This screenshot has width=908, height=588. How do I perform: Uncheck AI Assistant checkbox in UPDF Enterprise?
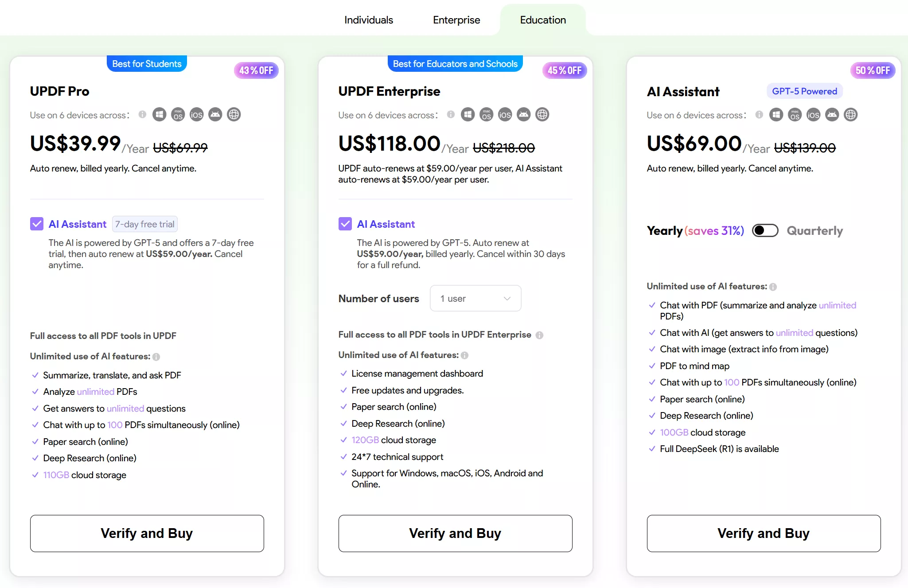[x=345, y=224]
